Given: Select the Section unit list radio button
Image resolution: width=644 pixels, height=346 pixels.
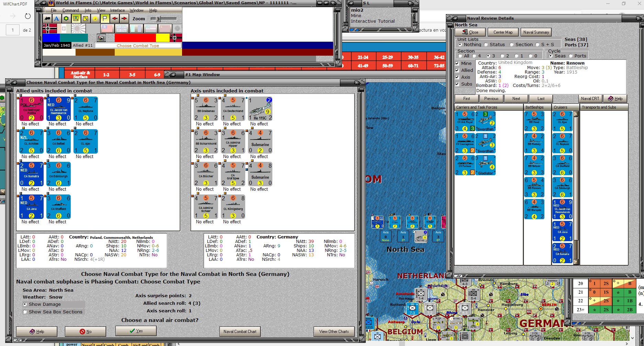Looking at the screenshot, I should point(512,45).
